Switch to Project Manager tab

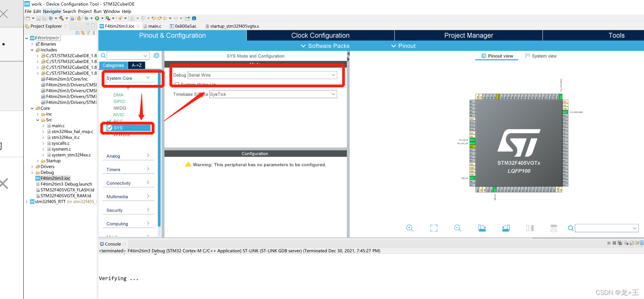coord(468,35)
